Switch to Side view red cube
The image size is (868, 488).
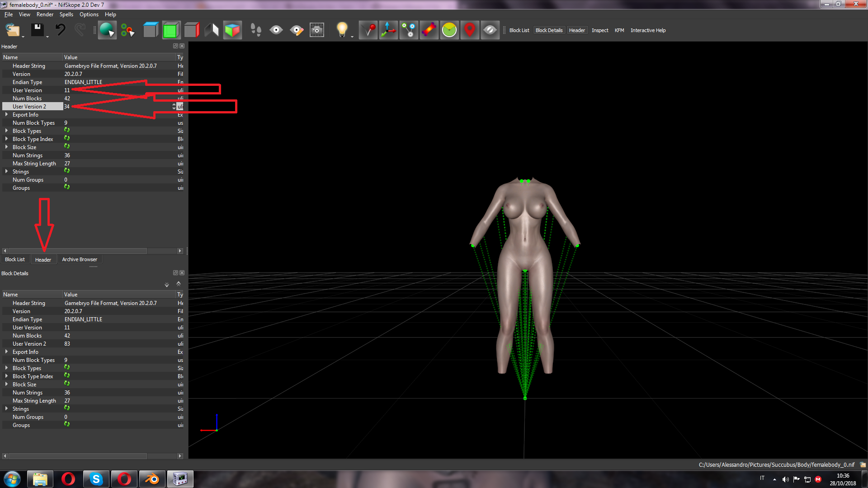pos(191,30)
